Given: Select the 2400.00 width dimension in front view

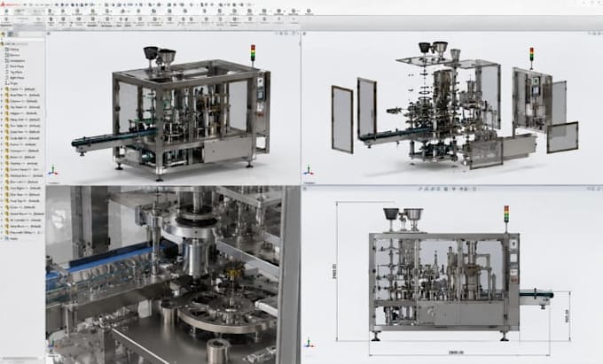Looking at the screenshot, I should [456, 352].
